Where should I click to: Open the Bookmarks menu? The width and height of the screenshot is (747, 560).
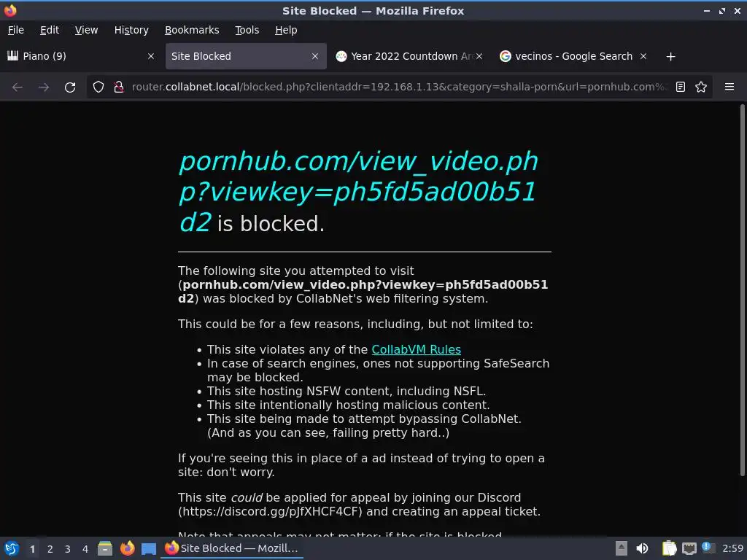(192, 30)
